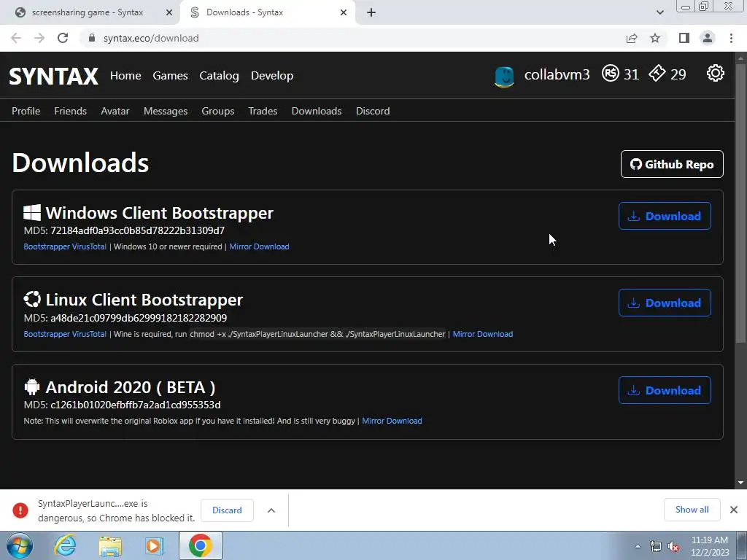Screen dimensions: 747x560
Task: Open Downloads sub-navigation link
Action: [x=317, y=111]
